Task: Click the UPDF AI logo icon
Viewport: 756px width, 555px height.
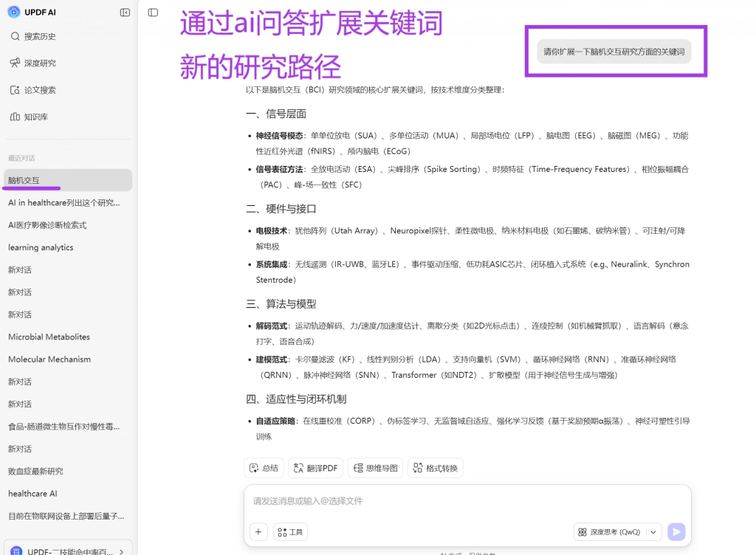Action: point(14,12)
